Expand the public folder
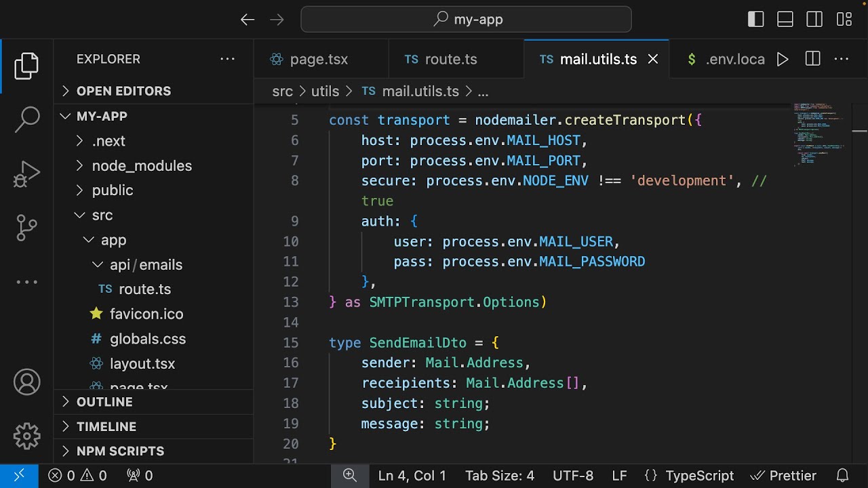The height and width of the screenshot is (488, 868). [153, 190]
